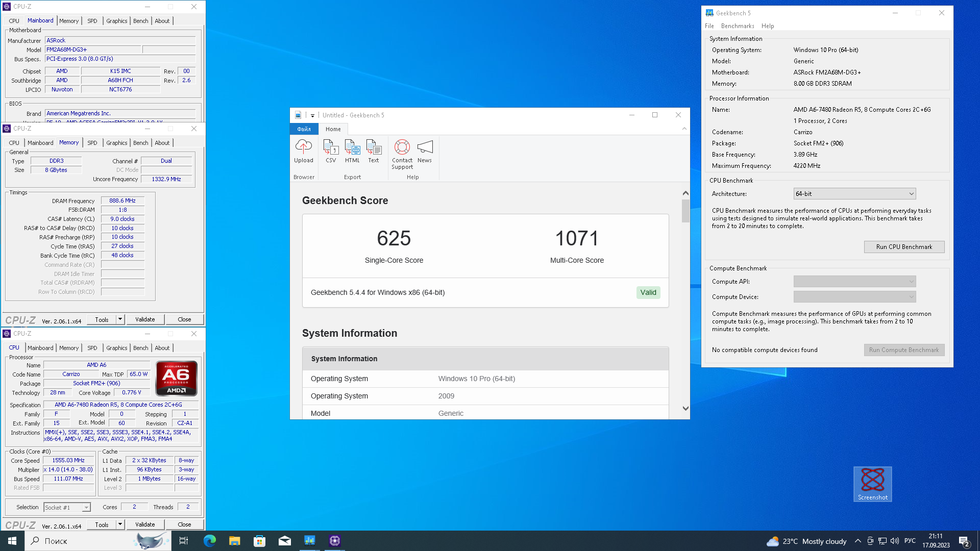Open volume control in system tray

(x=895, y=541)
